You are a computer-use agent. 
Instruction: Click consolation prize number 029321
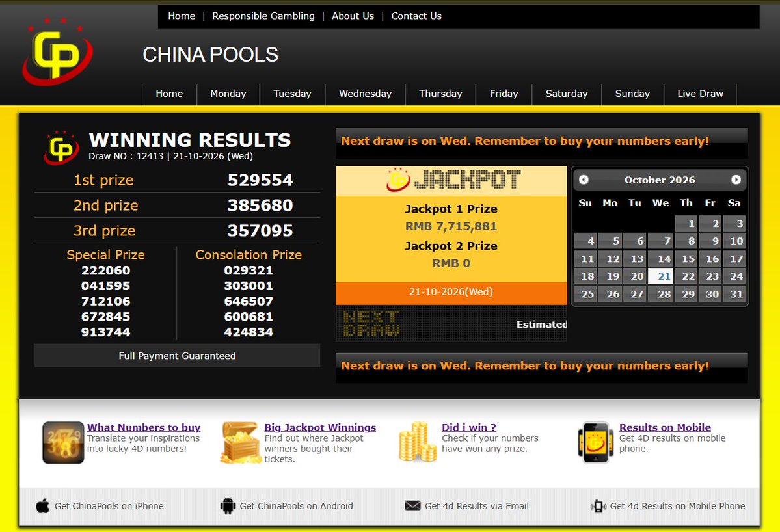249,271
